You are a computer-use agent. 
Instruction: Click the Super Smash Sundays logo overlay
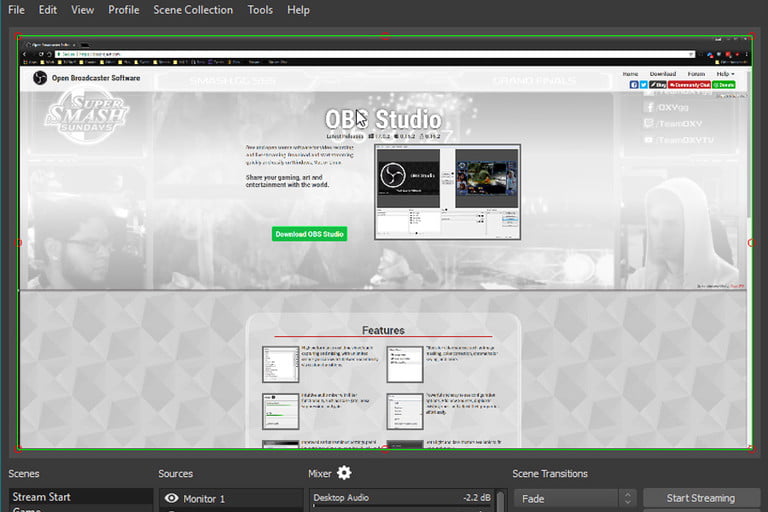[x=87, y=118]
